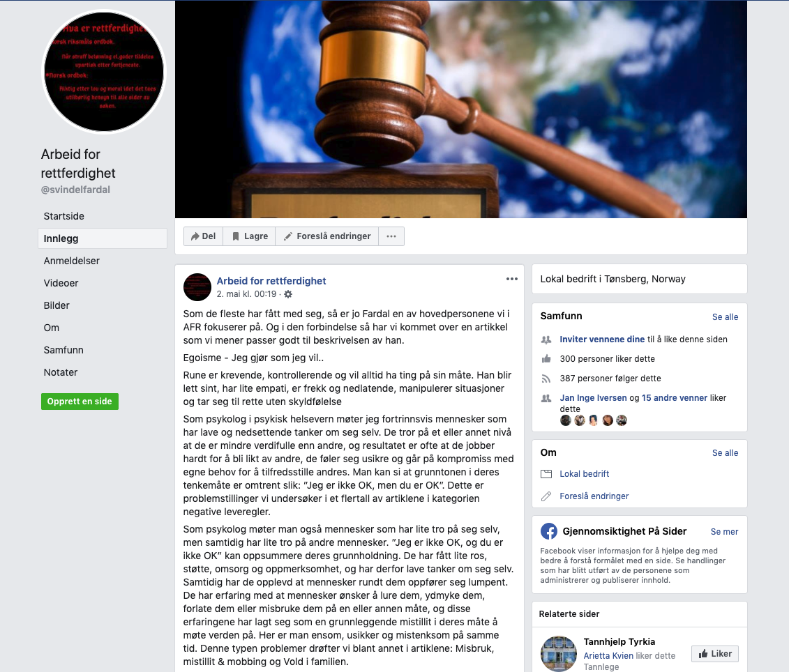Click the Opprett en side button
This screenshot has width=789, height=672.
pyautogui.click(x=80, y=402)
